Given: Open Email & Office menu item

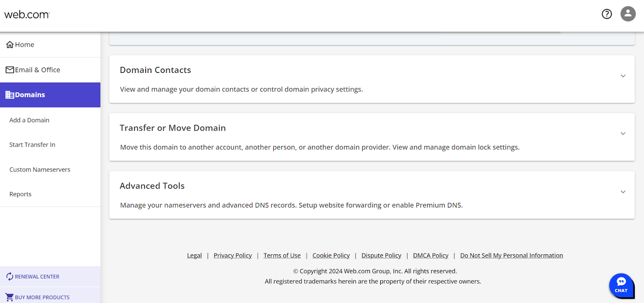Looking at the screenshot, I should coord(50,70).
